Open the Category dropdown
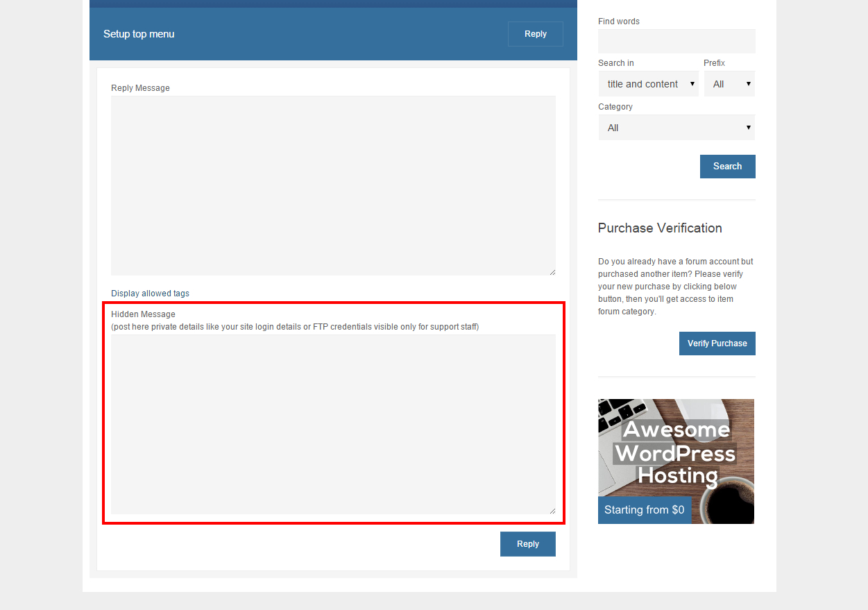The height and width of the screenshot is (610, 868). click(x=676, y=128)
